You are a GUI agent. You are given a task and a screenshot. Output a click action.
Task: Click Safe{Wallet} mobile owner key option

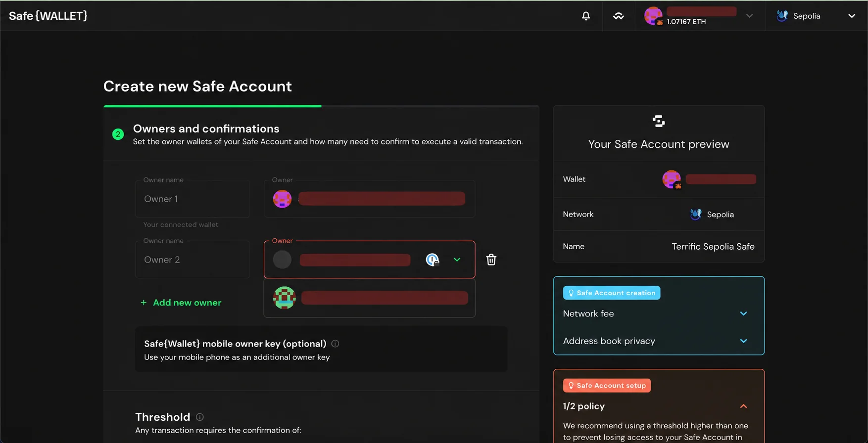click(x=321, y=350)
